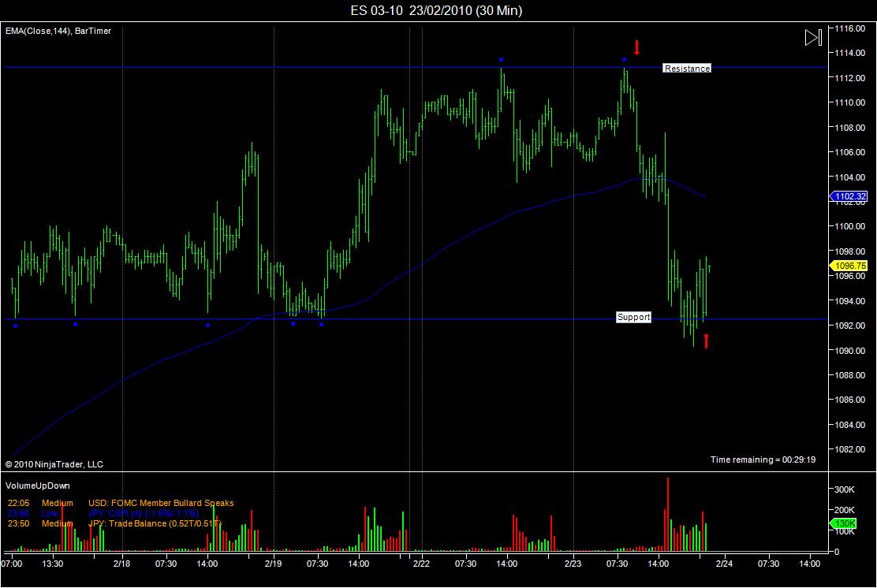The width and height of the screenshot is (877, 588).
Task: Click the VolumeUpDown panel label
Action: 38,486
